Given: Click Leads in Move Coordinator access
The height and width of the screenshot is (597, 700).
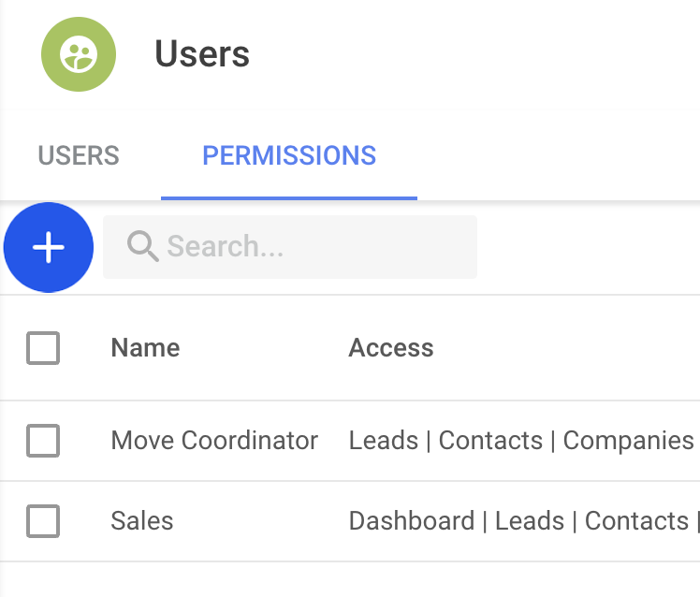Looking at the screenshot, I should [x=383, y=441].
